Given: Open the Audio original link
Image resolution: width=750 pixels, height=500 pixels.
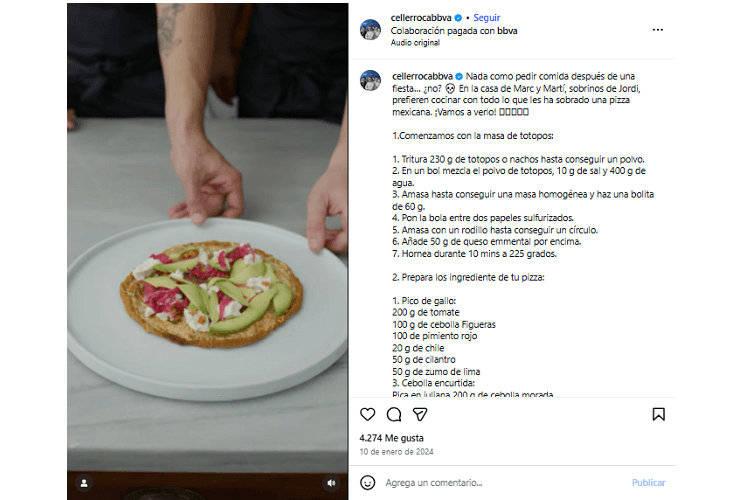Looking at the screenshot, I should click(413, 43).
